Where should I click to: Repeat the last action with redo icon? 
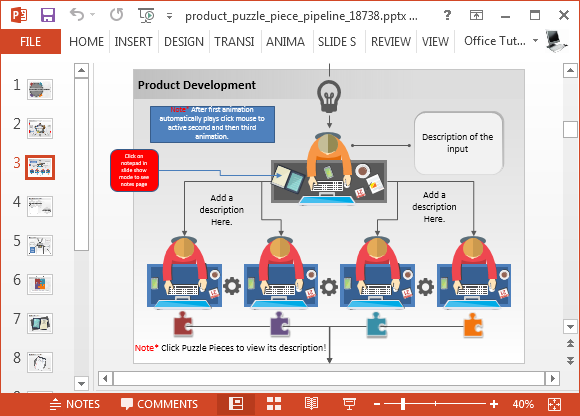(117, 15)
